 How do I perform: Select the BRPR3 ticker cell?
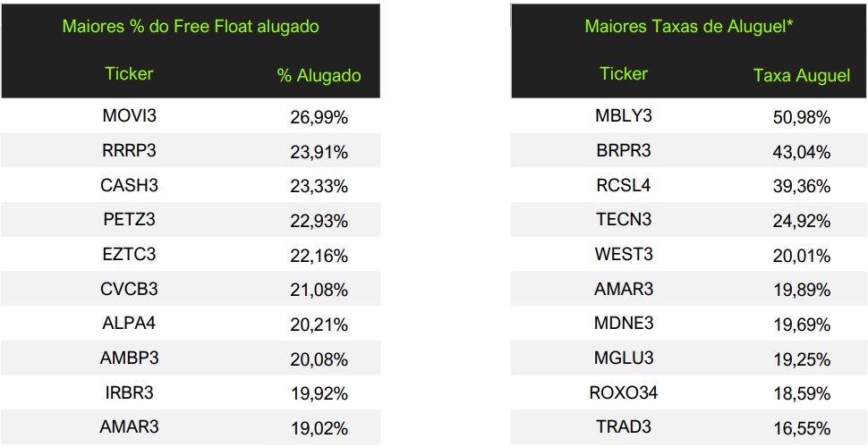pyautogui.click(x=624, y=151)
